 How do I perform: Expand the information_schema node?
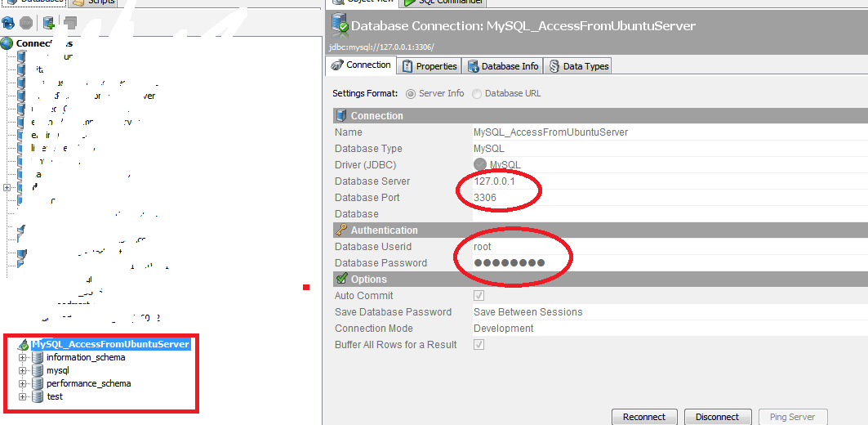[23, 357]
